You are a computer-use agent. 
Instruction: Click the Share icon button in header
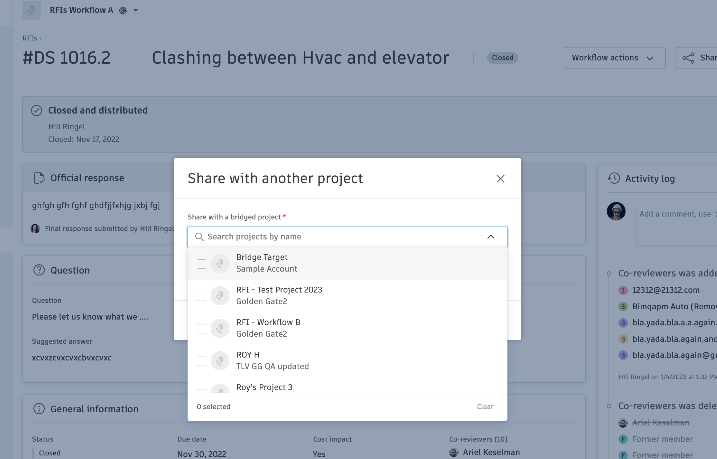point(692,58)
